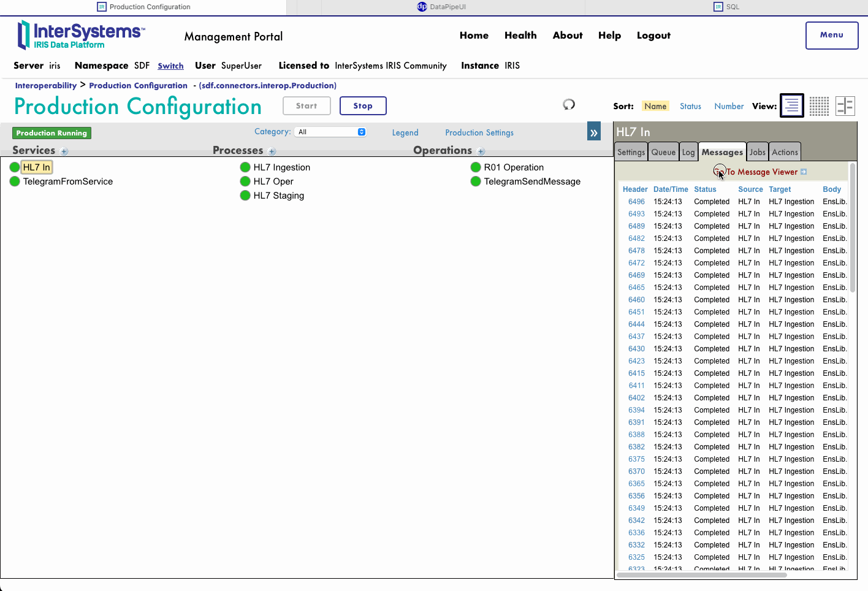Click the messages list horizontal scrollbar
This screenshot has height=591, width=868.
702,575
